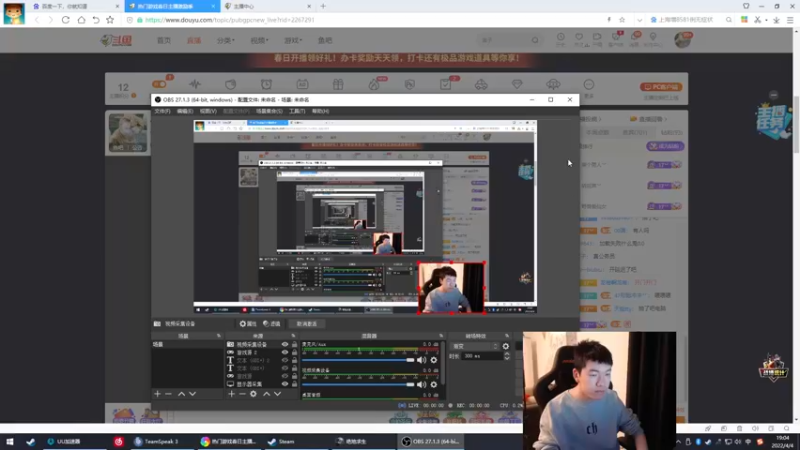This screenshot has height=450, width=800.
Task: Open TeamSpeak 3 from the taskbar
Action: [x=157, y=441]
